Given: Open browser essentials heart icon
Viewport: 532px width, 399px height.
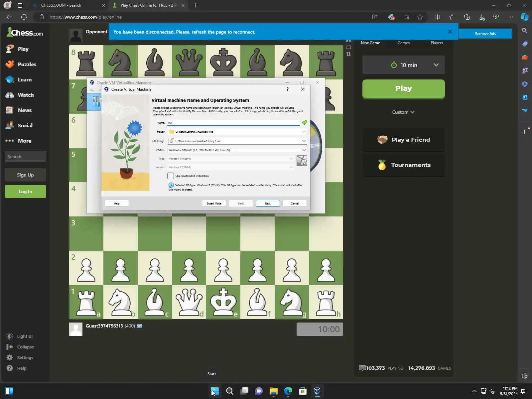Looking at the screenshot, I should [x=496, y=17].
